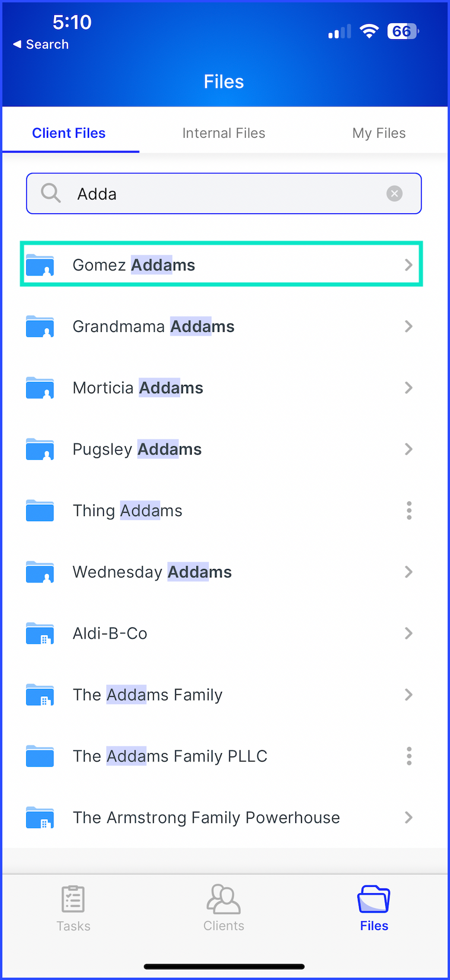Tap the magnifying glass search icon
The width and height of the screenshot is (450, 980).
click(50, 193)
